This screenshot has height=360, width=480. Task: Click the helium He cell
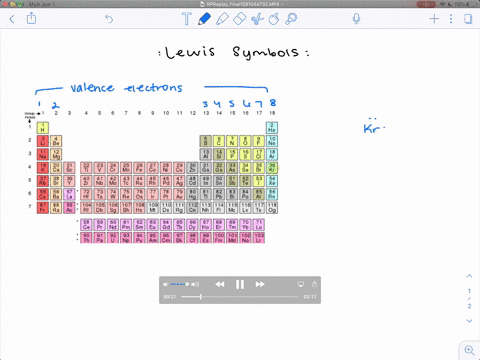click(272, 128)
